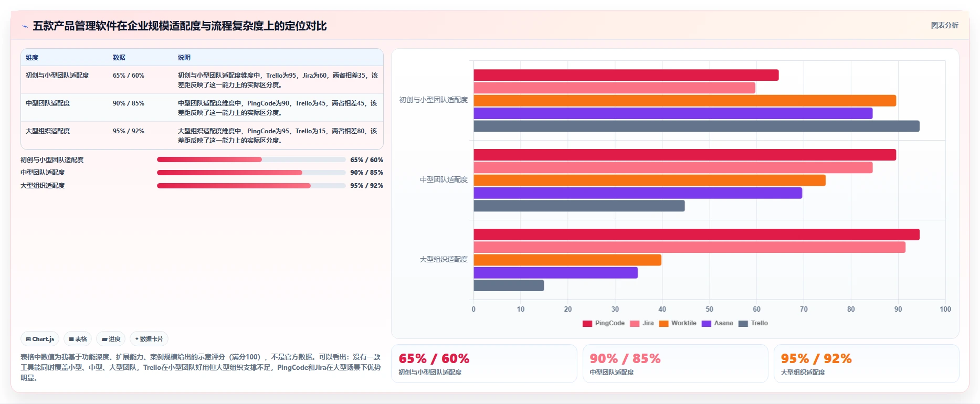
Task: Click the 表格 tag chip
Action: tap(78, 339)
